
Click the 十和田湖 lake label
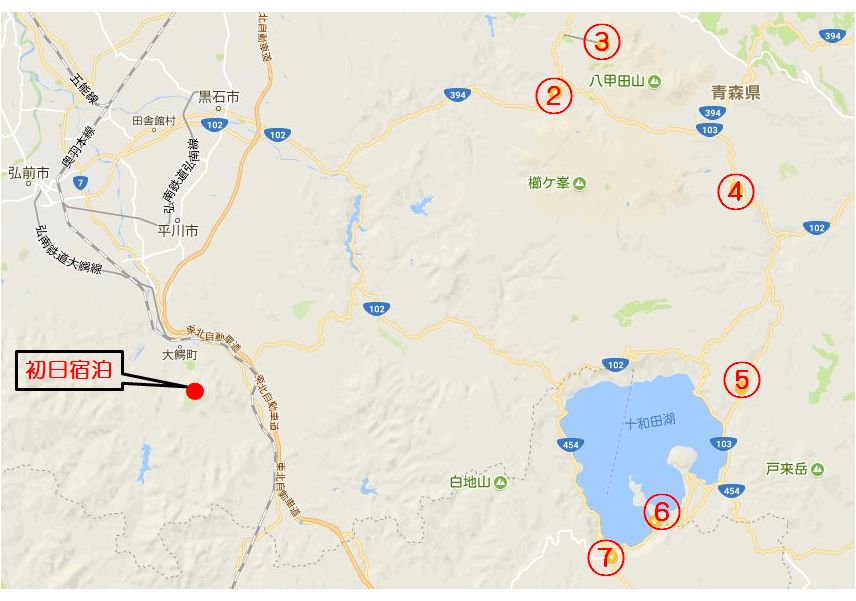(650, 421)
